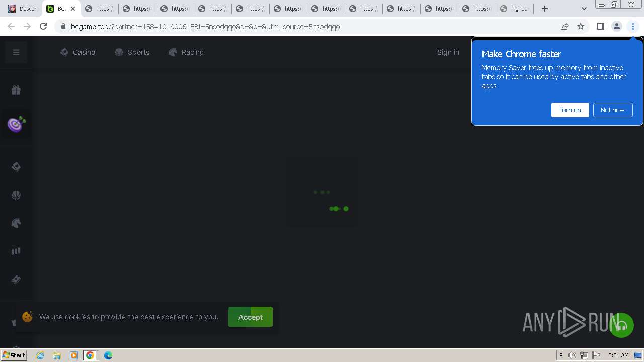Click the volume speaker tray icon
Image resolution: width=644 pixels, height=362 pixels.
click(x=572, y=355)
